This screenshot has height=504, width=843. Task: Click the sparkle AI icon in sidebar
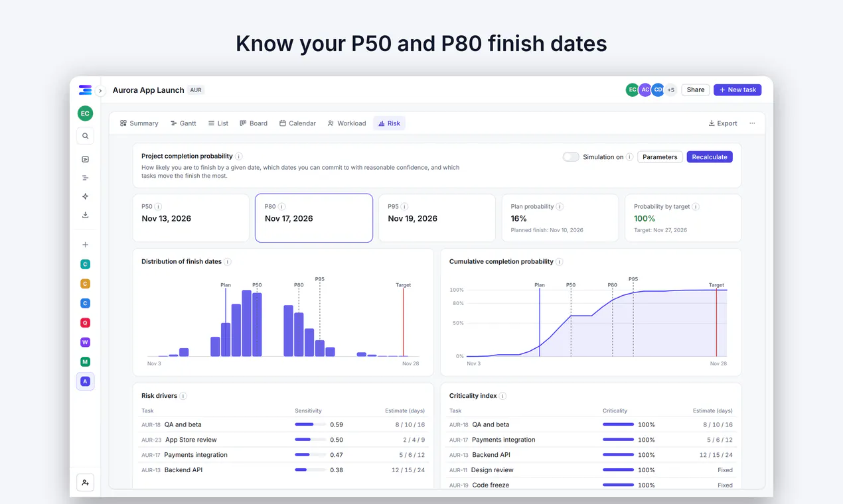pyautogui.click(x=85, y=196)
